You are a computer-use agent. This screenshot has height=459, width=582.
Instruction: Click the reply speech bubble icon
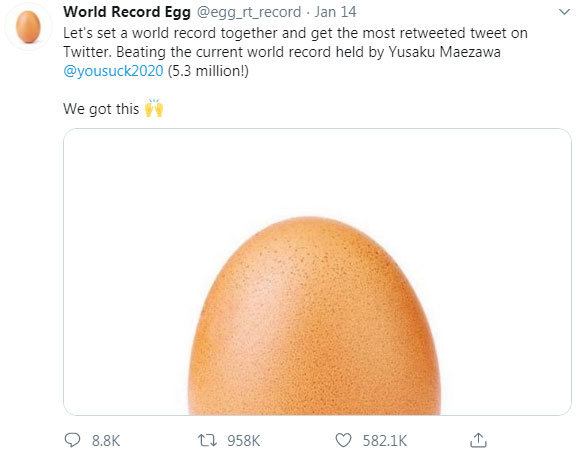tap(72, 440)
